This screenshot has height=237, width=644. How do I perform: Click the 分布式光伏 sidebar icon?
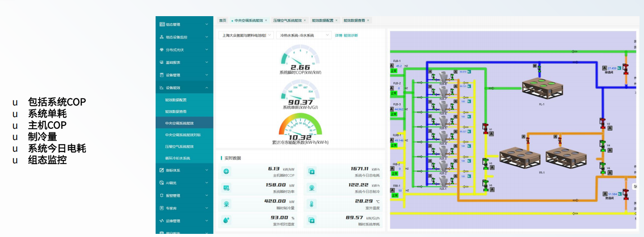[161, 50]
